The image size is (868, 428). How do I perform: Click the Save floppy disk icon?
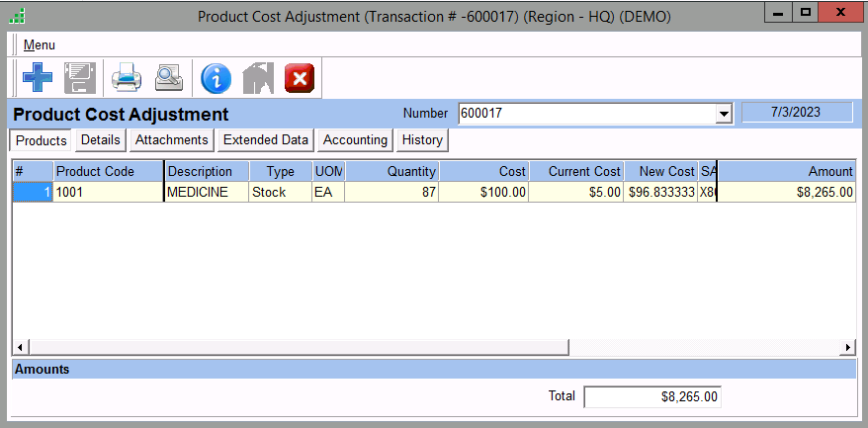[x=78, y=77]
